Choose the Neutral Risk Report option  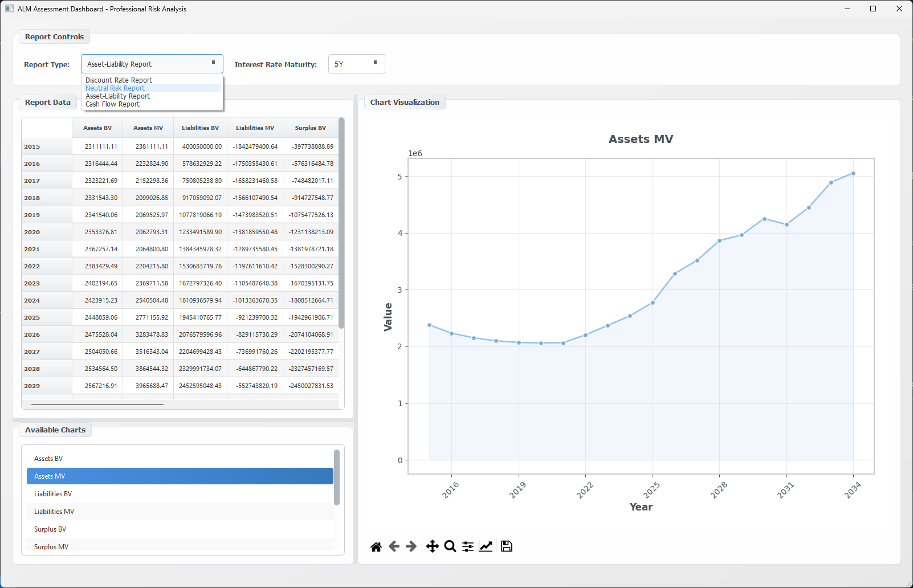115,88
